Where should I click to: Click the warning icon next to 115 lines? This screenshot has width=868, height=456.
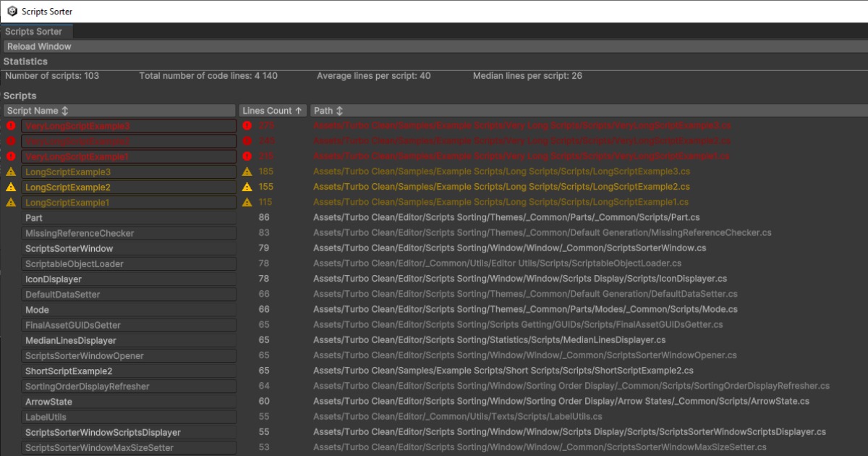pyautogui.click(x=247, y=203)
